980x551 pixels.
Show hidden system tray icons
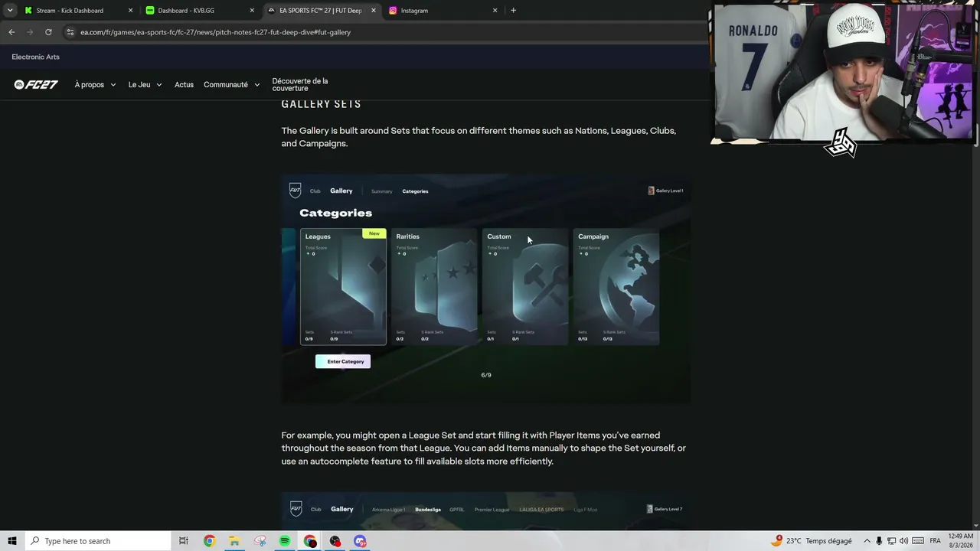[x=866, y=541]
